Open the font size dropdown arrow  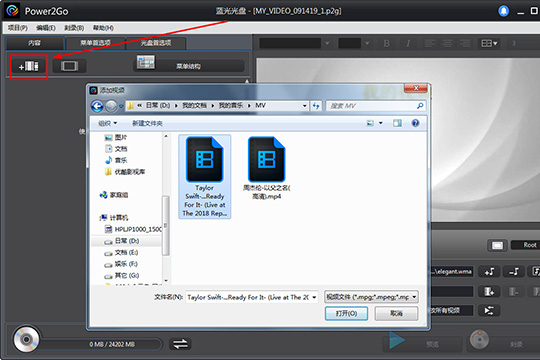[x=367, y=43]
